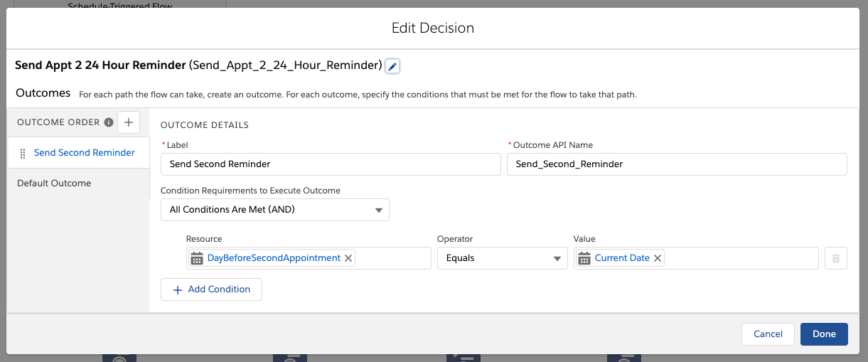Click the Edit Decision title
Viewport: 868px width, 362px height.
[x=433, y=28]
